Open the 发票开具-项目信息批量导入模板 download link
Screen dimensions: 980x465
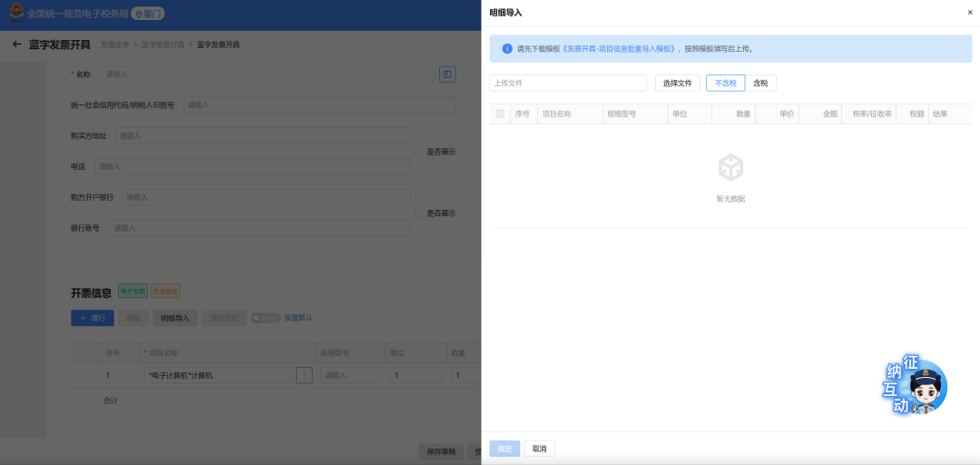tap(620, 49)
